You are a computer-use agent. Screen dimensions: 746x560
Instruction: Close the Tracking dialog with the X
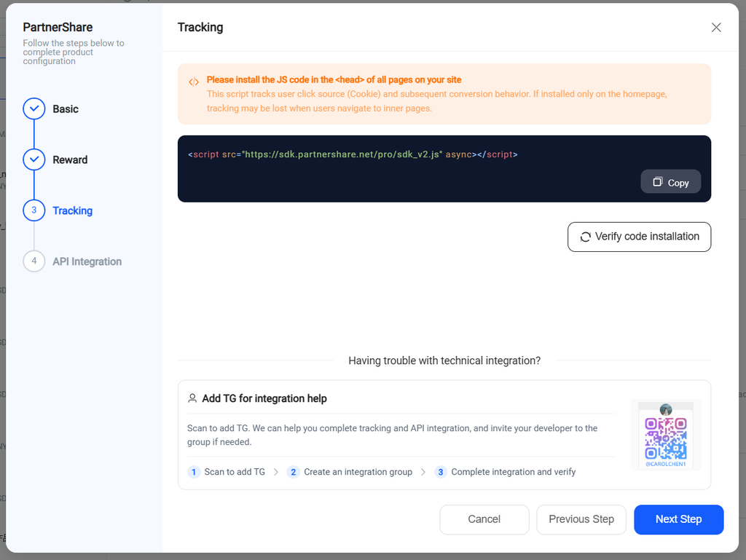716,28
